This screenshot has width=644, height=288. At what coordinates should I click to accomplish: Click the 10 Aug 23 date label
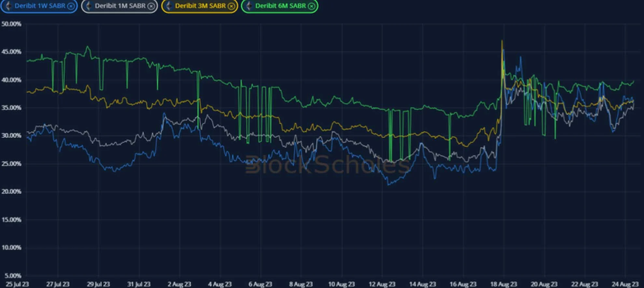click(x=341, y=284)
